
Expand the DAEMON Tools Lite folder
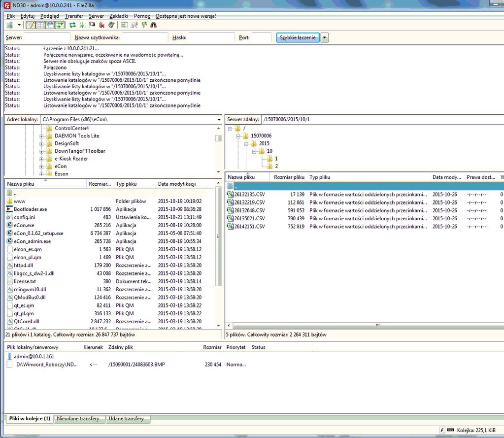point(41,136)
